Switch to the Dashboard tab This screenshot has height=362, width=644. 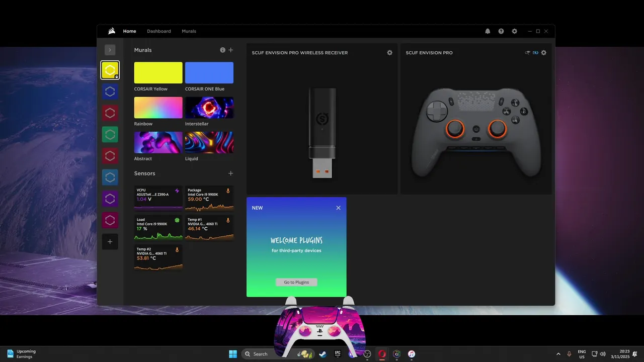[x=159, y=31]
